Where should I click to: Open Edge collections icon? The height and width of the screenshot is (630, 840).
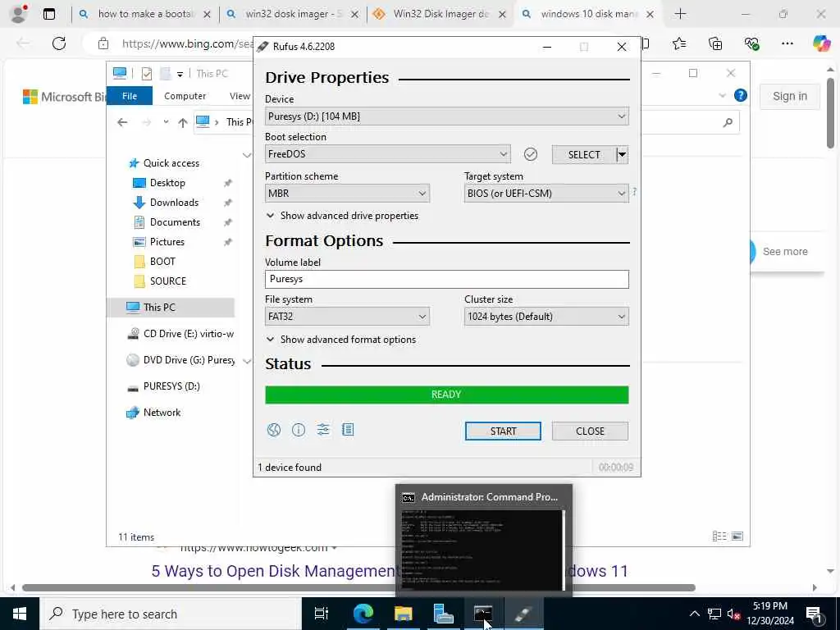tap(715, 43)
